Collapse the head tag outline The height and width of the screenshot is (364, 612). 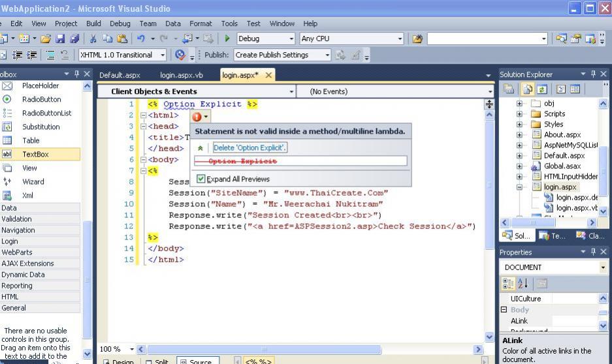click(x=143, y=127)
